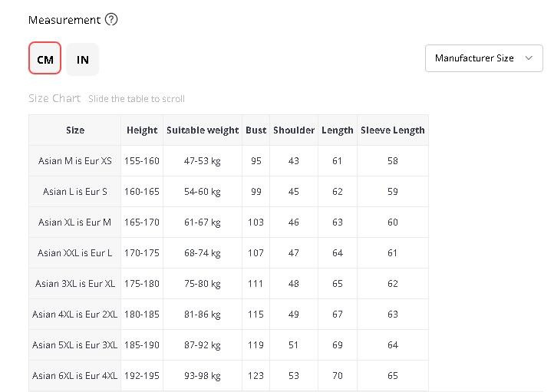Click the Asian XL is Eur M cell
Viewport: 554px width, 392px height.
coord(75,222)
